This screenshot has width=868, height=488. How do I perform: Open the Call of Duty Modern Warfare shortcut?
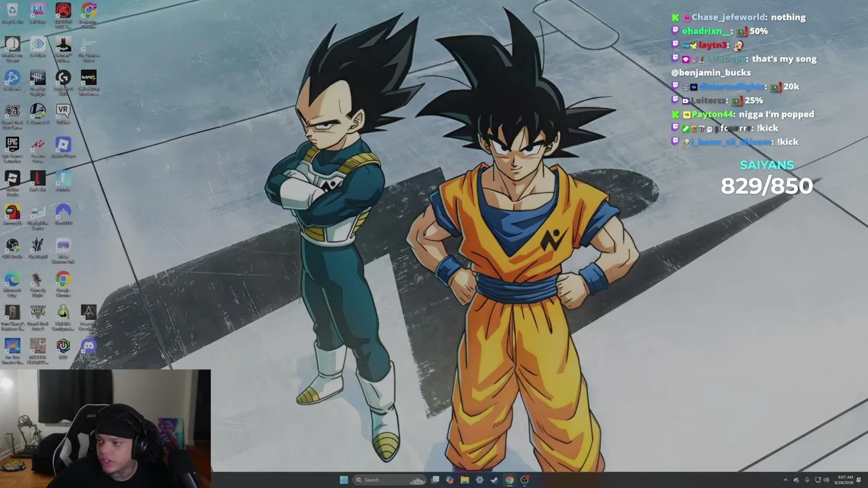click(89, 81)
